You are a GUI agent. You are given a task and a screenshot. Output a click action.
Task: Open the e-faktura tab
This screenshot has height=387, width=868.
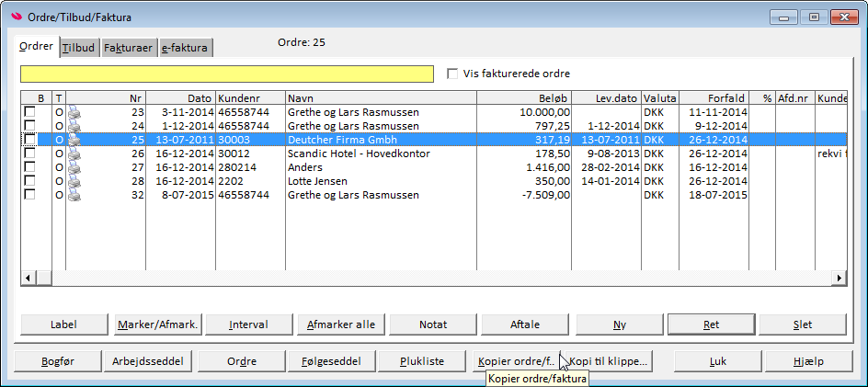point(184,48)
